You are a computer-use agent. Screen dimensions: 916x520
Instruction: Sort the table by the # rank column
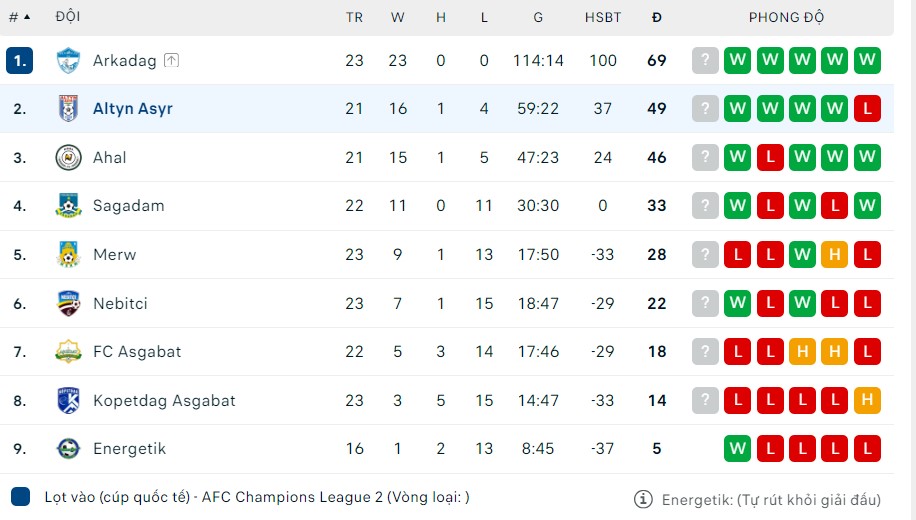[x=19, y=17]
